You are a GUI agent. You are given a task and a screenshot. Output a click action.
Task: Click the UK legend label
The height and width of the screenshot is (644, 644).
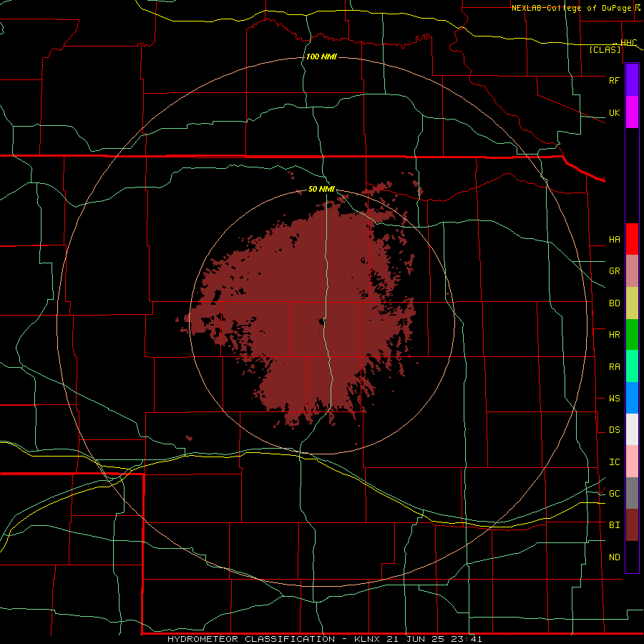pyautogui.click(x=614, y=112)
